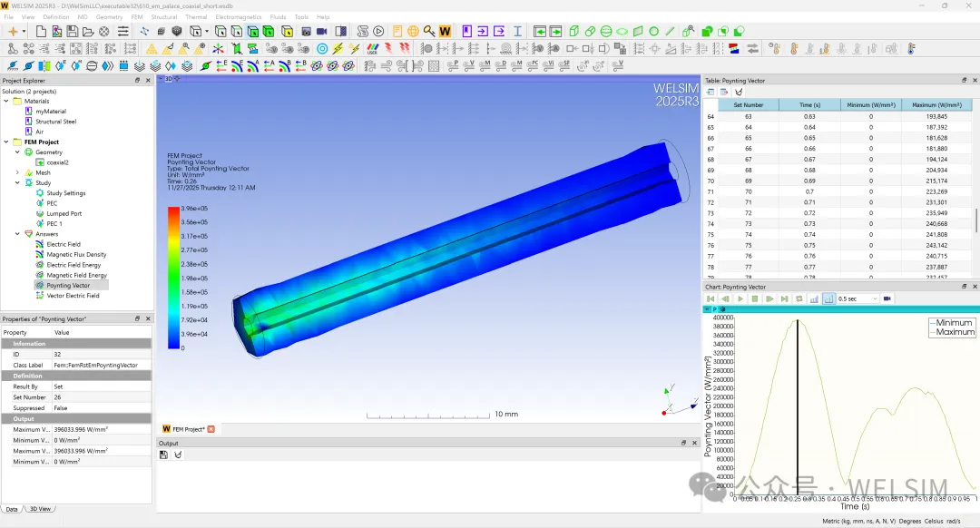Click the Set Number value 26 field
Viewport: 980px width, 528px height.
(x=102, y=397)
